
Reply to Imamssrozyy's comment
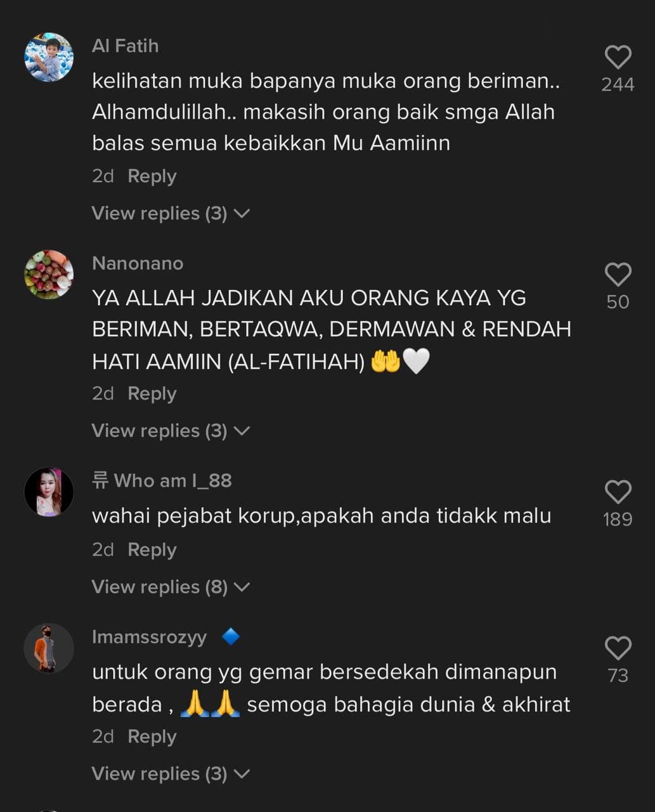click(152, 737)
